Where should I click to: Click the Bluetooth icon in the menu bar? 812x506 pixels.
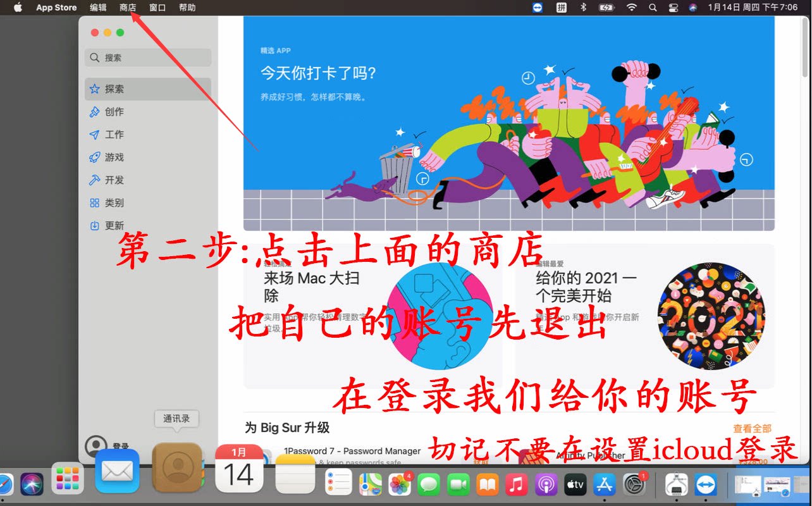[x=582, y=7]
